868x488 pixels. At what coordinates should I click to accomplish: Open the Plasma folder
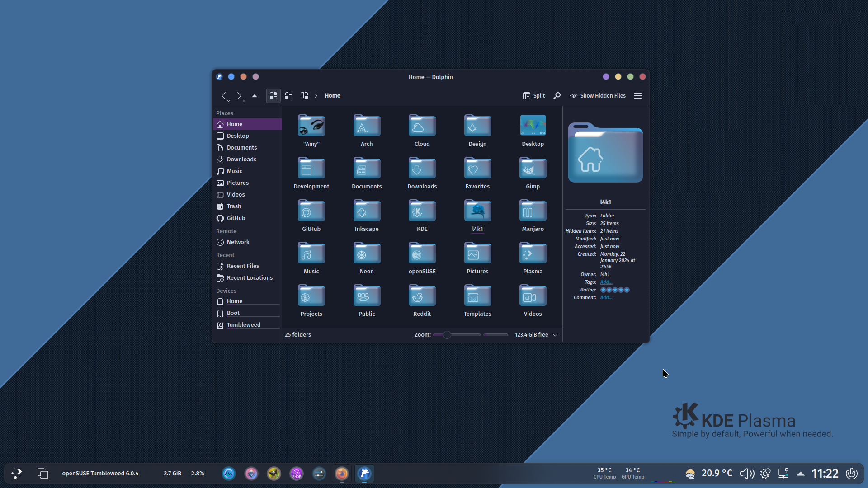(x=533, y=258)
